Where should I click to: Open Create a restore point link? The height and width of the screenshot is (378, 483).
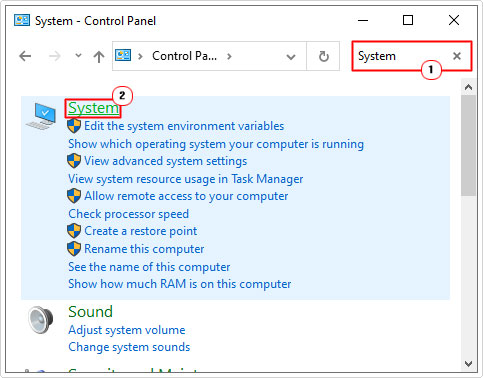[x=141, y=231]
